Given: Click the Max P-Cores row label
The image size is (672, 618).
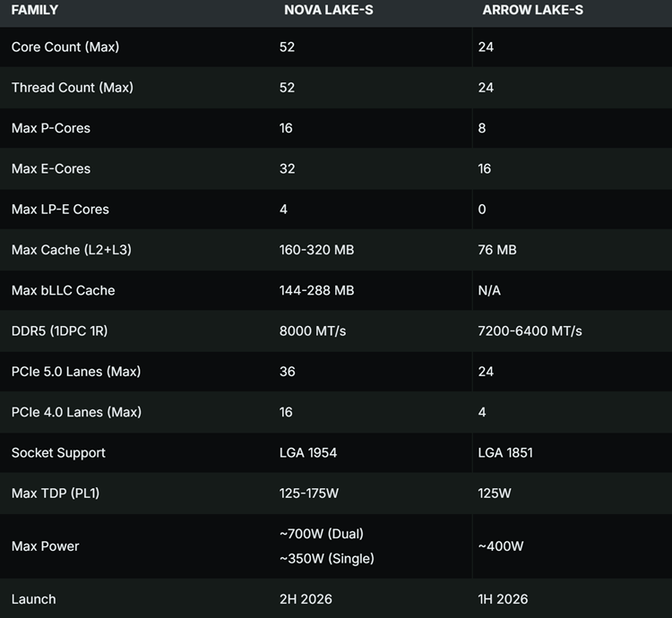Looking at the screenshot, I should (51, 128).
